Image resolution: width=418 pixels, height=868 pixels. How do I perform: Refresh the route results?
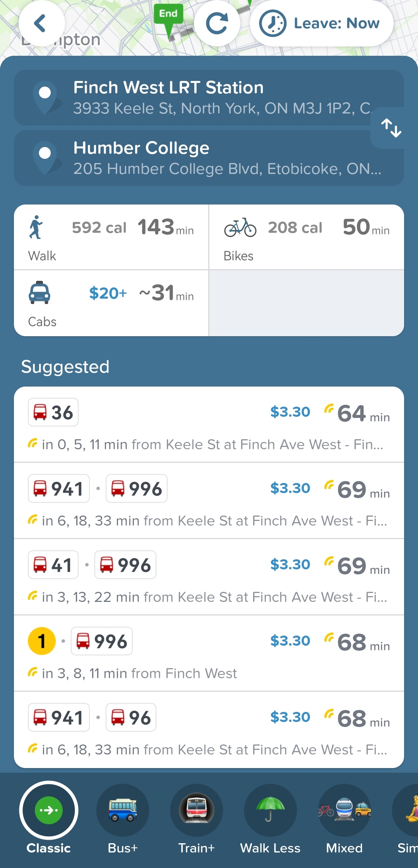tap(217, 23)
